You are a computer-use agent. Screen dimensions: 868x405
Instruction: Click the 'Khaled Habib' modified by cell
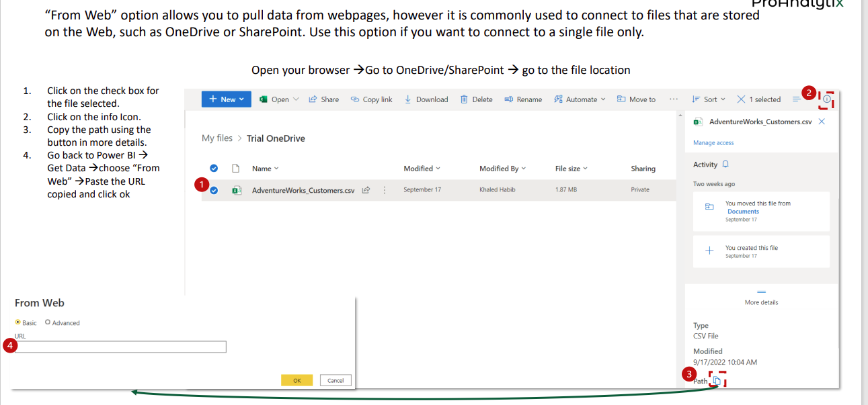(498, 190)
